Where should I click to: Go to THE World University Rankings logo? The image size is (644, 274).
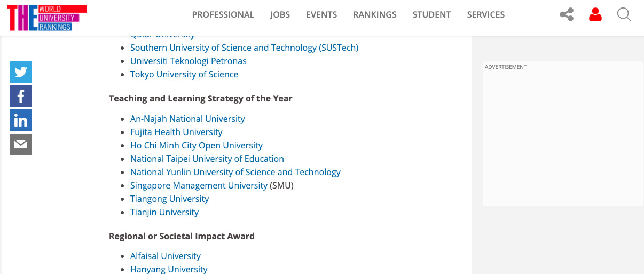click(46, 17)
